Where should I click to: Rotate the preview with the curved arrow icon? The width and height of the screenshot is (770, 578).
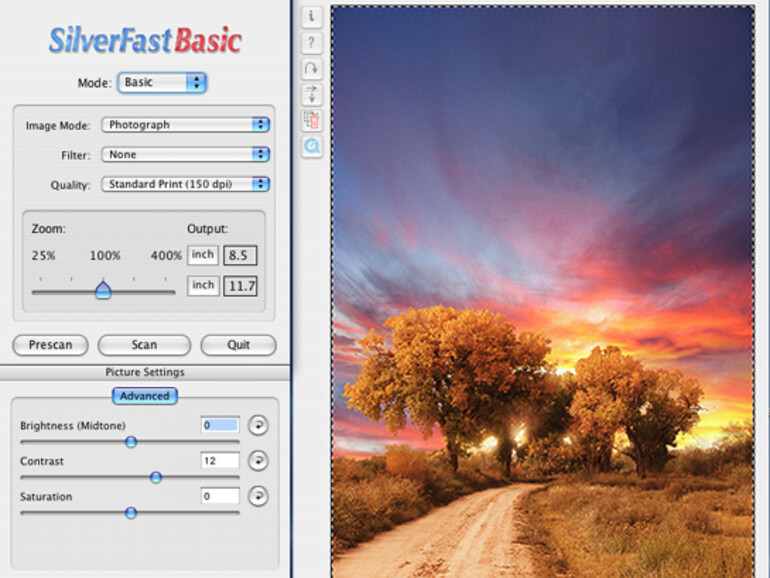(x=311, y=68)
